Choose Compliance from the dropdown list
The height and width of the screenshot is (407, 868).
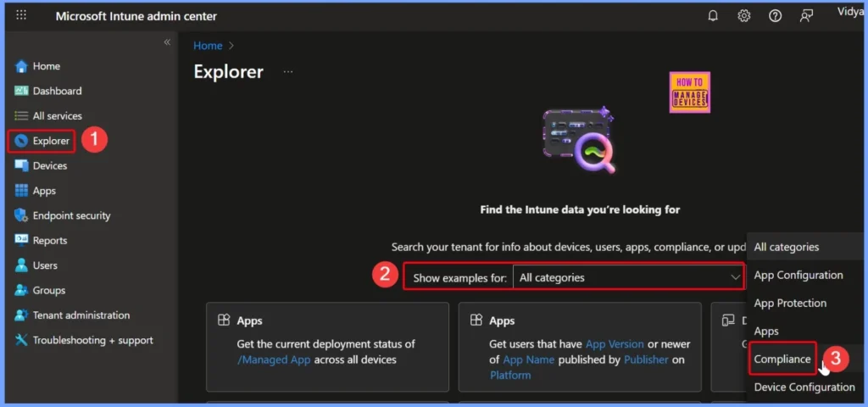(x=782, y=359)
